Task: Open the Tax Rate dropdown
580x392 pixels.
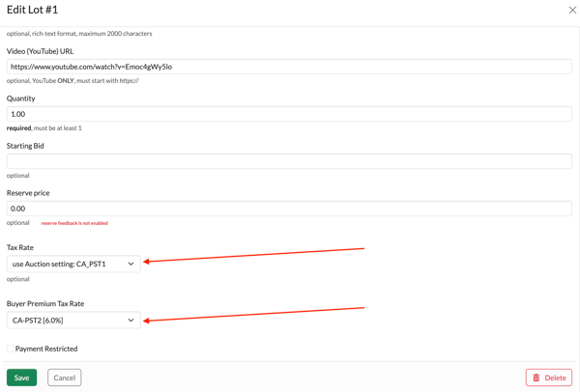Action: pyautogui.click(x=73, y=264)
